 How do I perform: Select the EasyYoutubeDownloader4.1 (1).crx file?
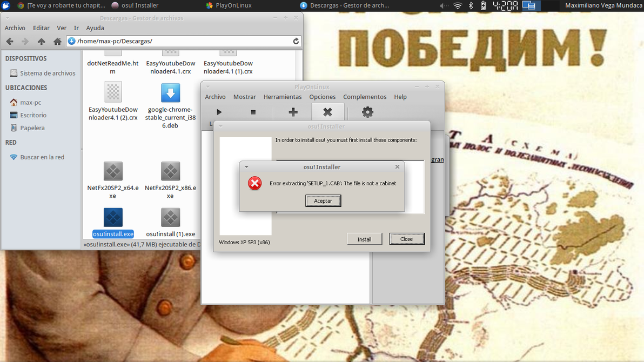coord(228,67)
